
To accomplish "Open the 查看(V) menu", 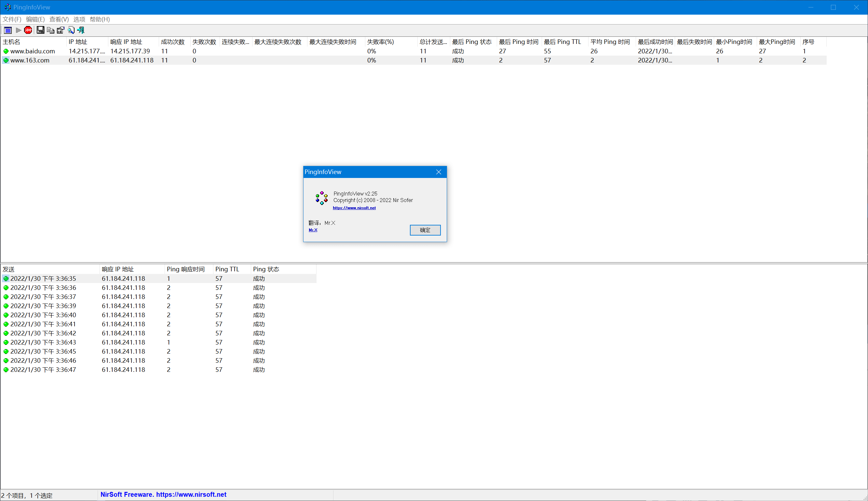I will click(x=59, y=19).
